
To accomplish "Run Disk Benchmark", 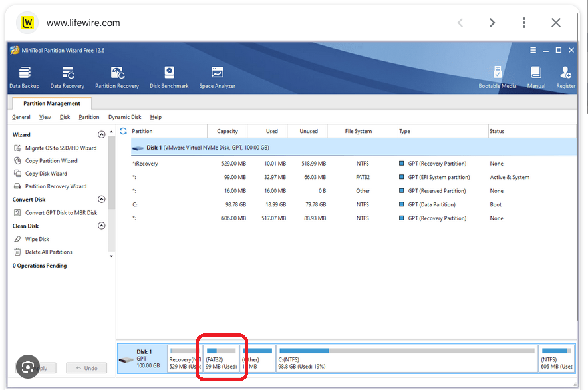I will pyautogui.click(x=169, y=77).
